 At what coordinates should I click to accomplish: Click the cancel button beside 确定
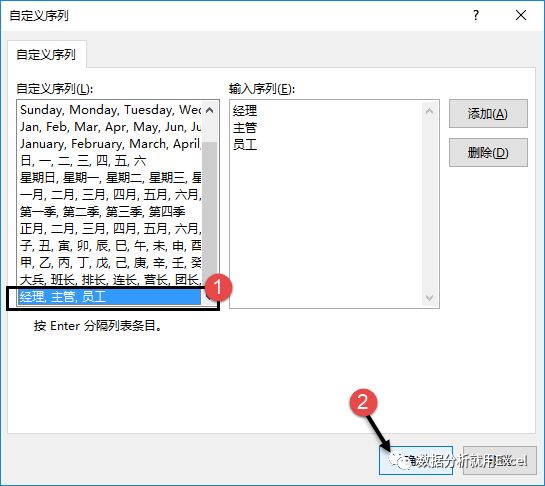tap(500, 461)
